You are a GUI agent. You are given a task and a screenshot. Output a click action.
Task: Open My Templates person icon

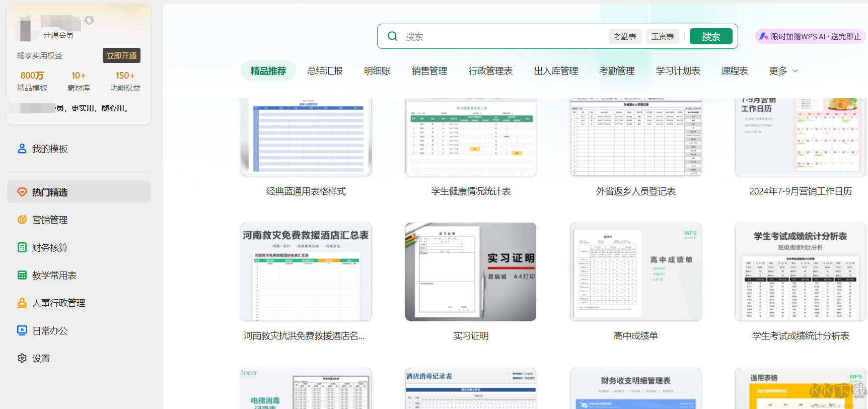22,149
